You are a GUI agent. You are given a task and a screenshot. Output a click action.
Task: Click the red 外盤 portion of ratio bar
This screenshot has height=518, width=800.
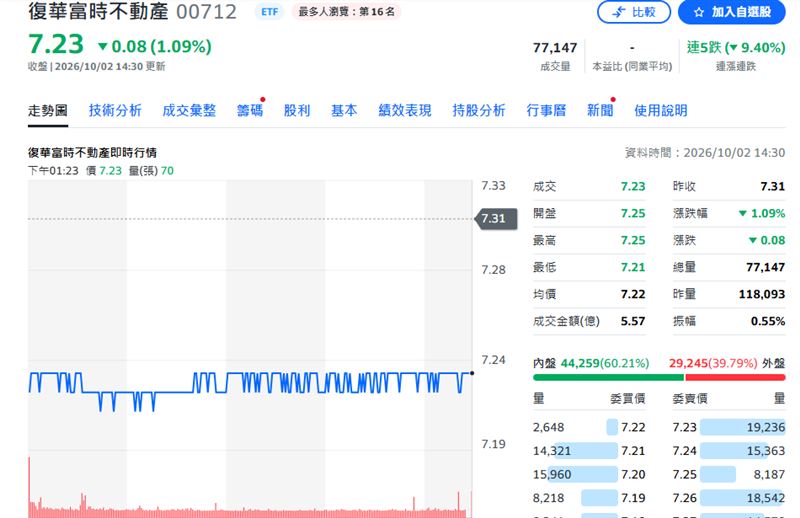[735, 378]
